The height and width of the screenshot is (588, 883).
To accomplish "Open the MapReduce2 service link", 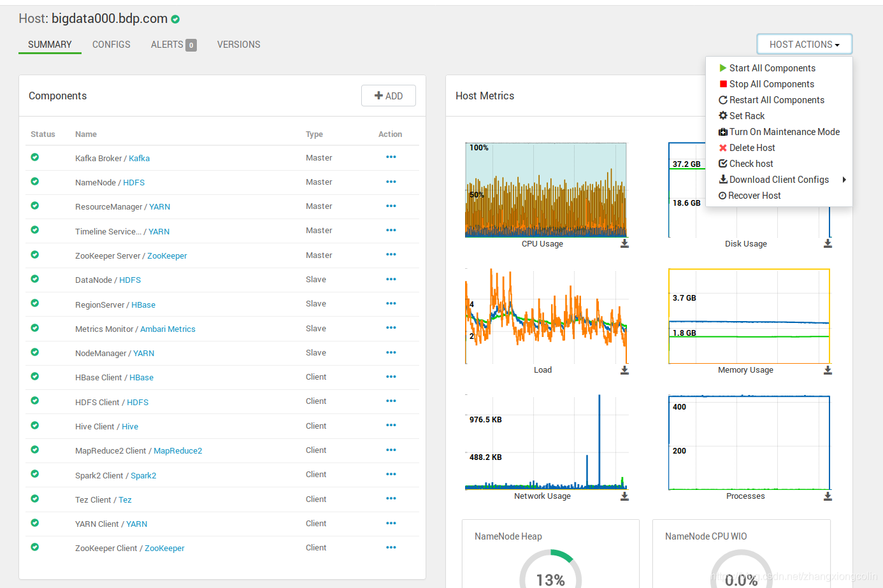I will [178, 451].
